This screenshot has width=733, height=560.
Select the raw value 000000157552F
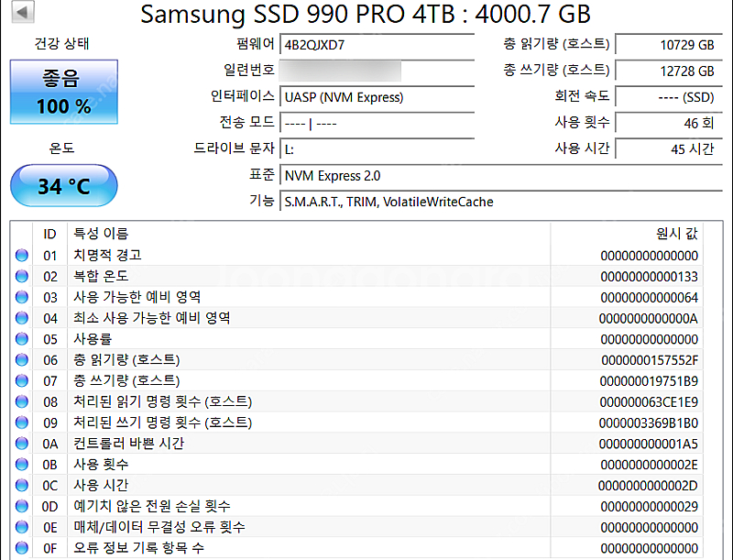point(650,360)
